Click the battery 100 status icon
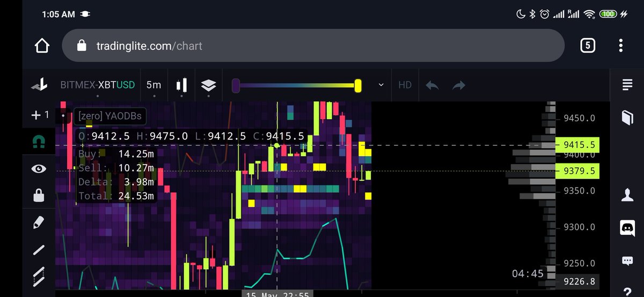The width and height of the screenshot is (644, 297). pos(608,14)
